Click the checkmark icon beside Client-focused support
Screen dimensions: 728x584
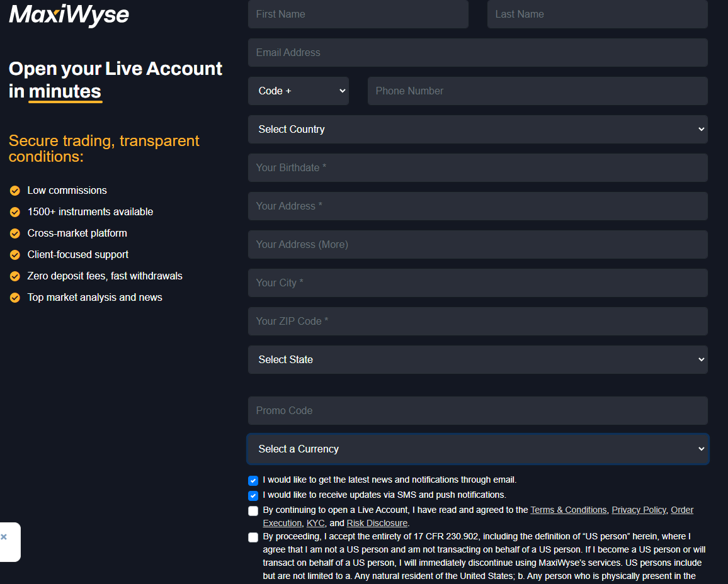point(15,255)
